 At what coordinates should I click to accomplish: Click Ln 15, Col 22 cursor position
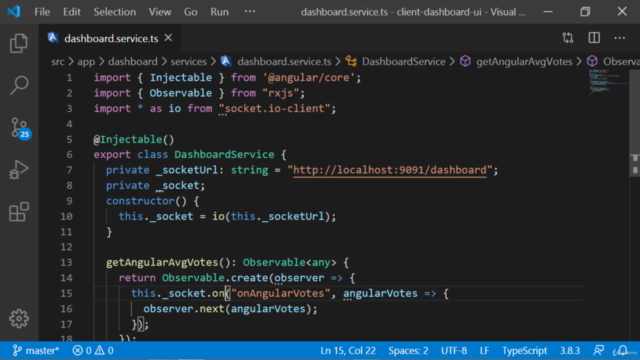click(x=348, y=351)
